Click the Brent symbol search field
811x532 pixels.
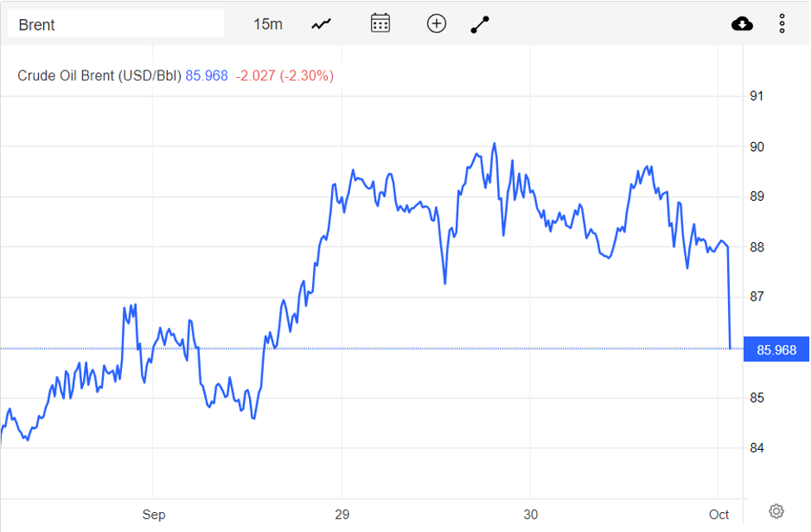click(x=115, y=24)
